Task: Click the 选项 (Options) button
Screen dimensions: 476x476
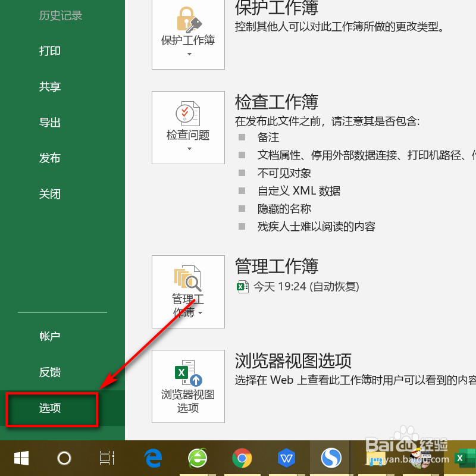Action: (x=50, y=409)
